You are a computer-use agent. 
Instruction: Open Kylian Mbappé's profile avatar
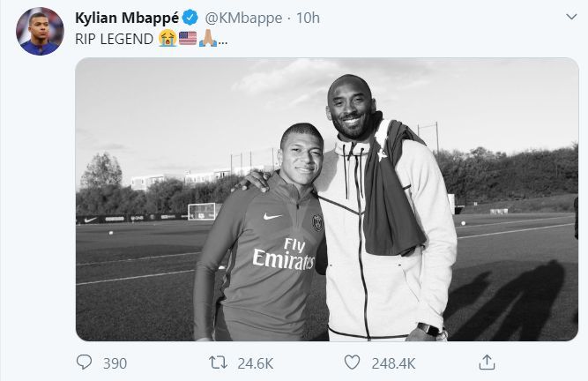(40, 32)
